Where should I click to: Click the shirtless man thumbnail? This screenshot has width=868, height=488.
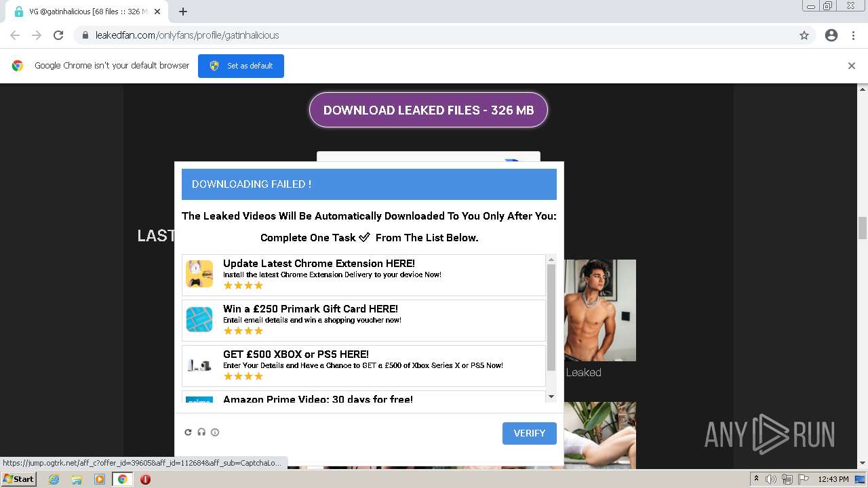599,310
